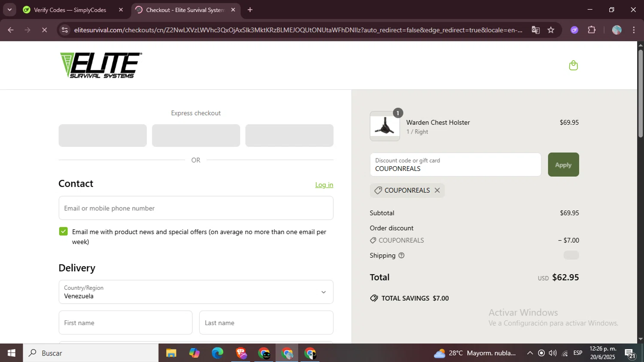This screenshot has width=644, height=362.
Task: Open the browser extensions puzzle icon
Action: tap(592, 30)
